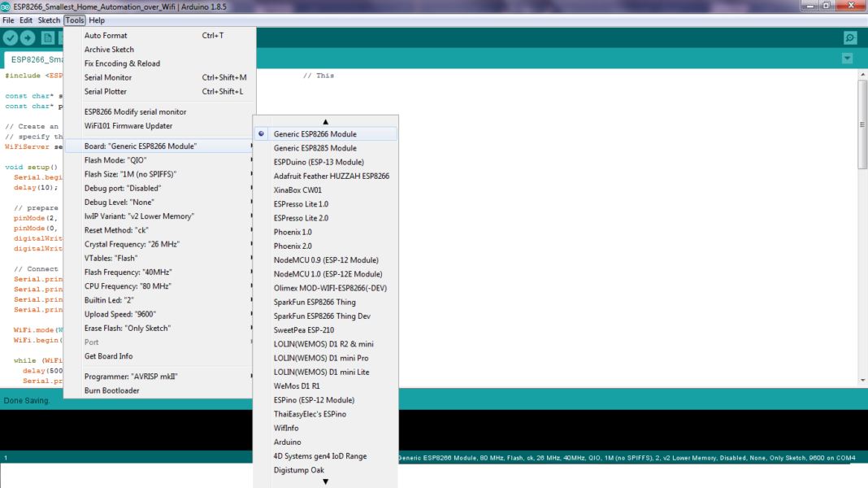Choose LOLIN(WEMOS) D1 R2 & mini board
This screenshot has height=488, width=868.
[x=323, y=344]
